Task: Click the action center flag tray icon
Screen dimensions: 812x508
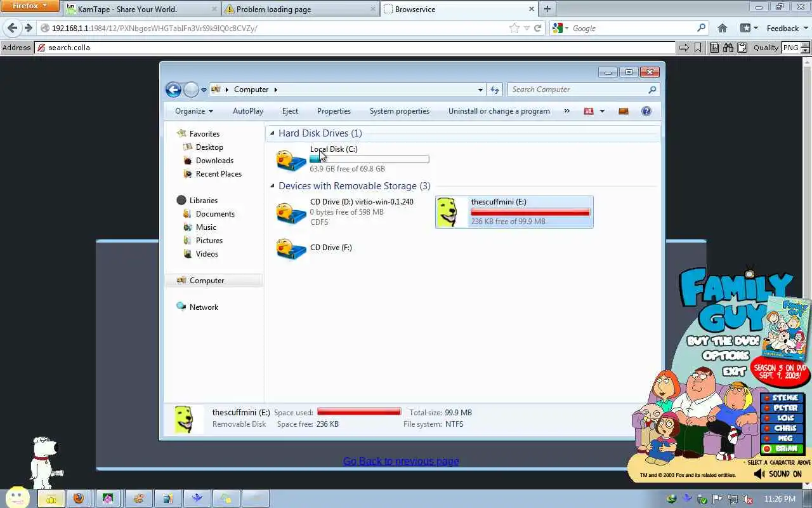Action: click(717, 499)
